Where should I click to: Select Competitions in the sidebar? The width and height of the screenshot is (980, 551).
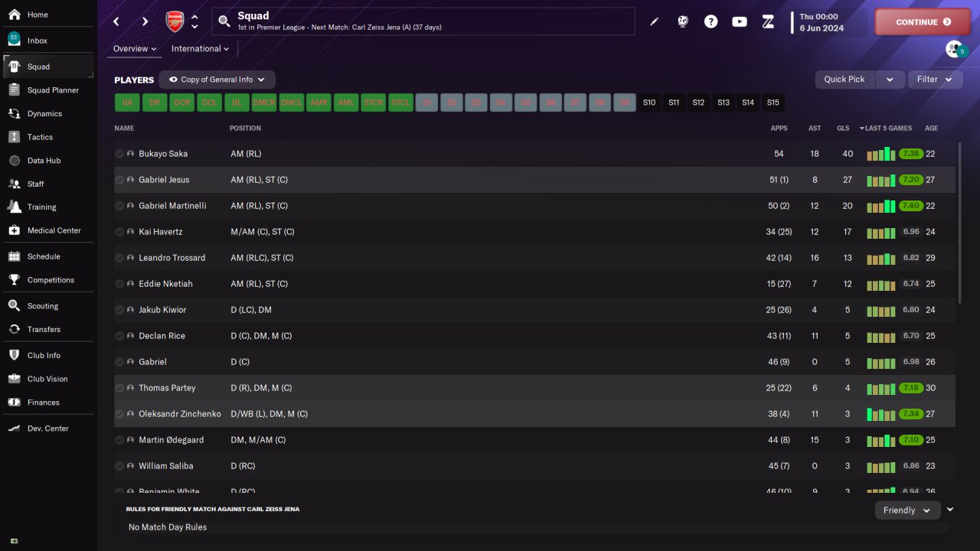[x=49, y=280]
